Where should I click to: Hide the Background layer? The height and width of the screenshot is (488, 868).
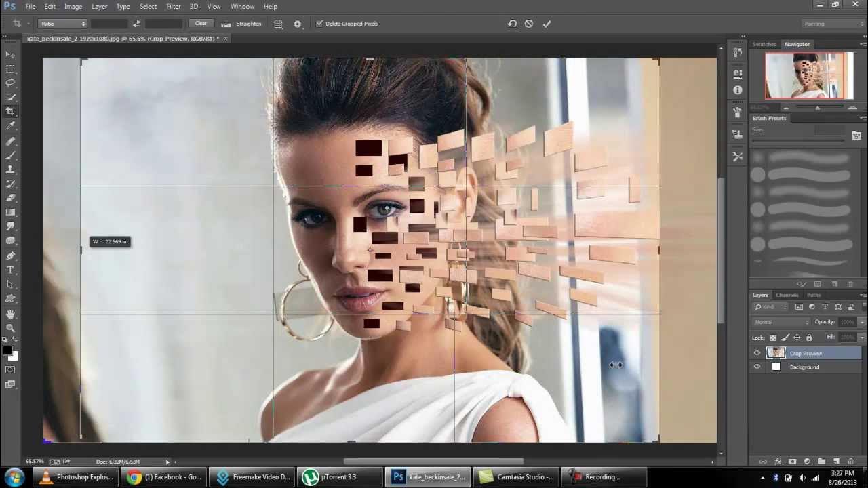coord(757,367)
